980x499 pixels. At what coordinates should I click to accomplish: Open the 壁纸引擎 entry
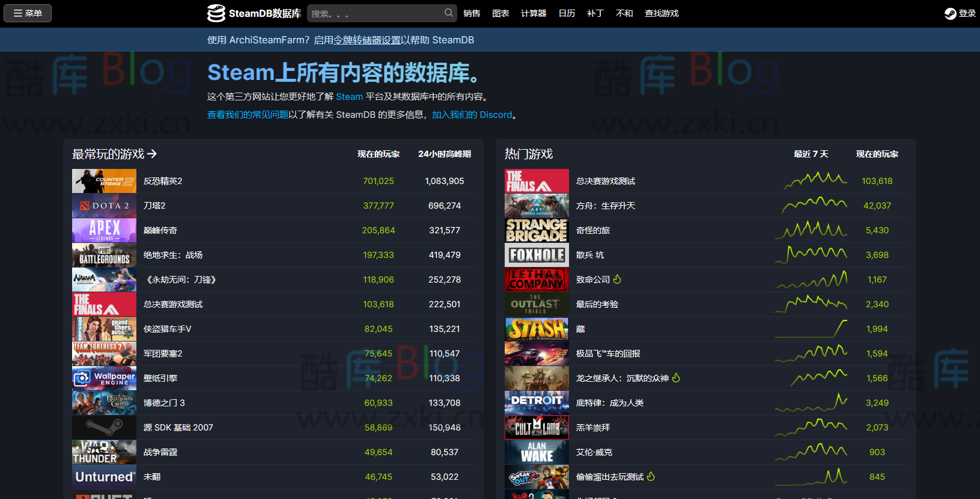pos(160,378)
